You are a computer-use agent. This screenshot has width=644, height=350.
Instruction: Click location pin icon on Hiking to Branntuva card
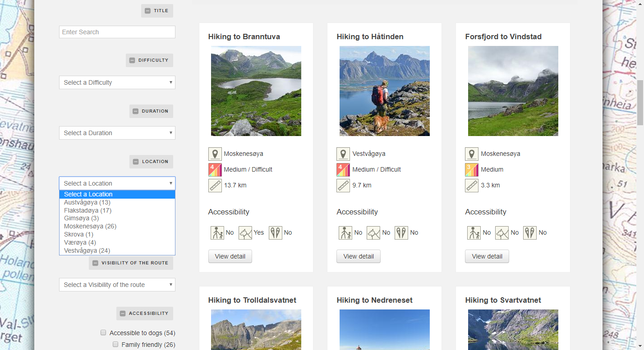click(x=215, y=154)
